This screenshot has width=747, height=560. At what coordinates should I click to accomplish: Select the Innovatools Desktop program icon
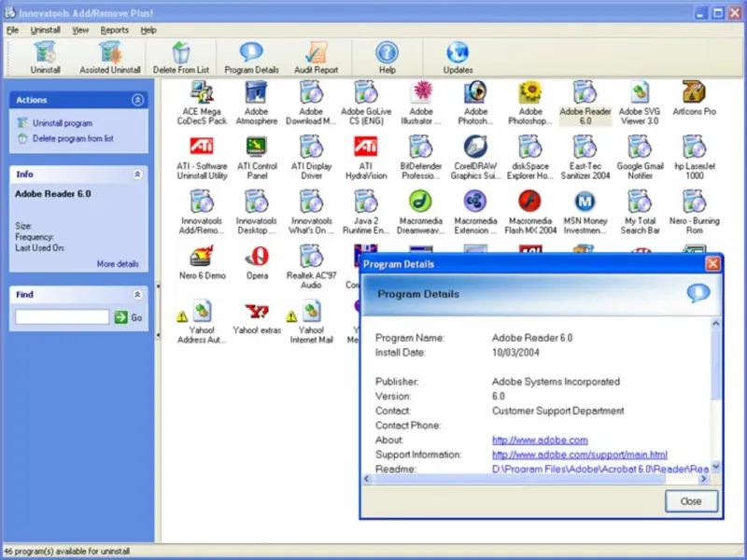click(257, 213)
